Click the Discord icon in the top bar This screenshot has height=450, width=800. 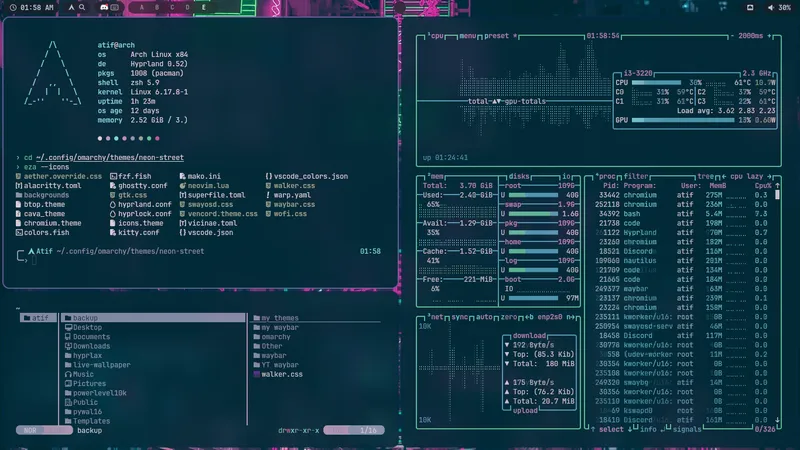[104, 8]
